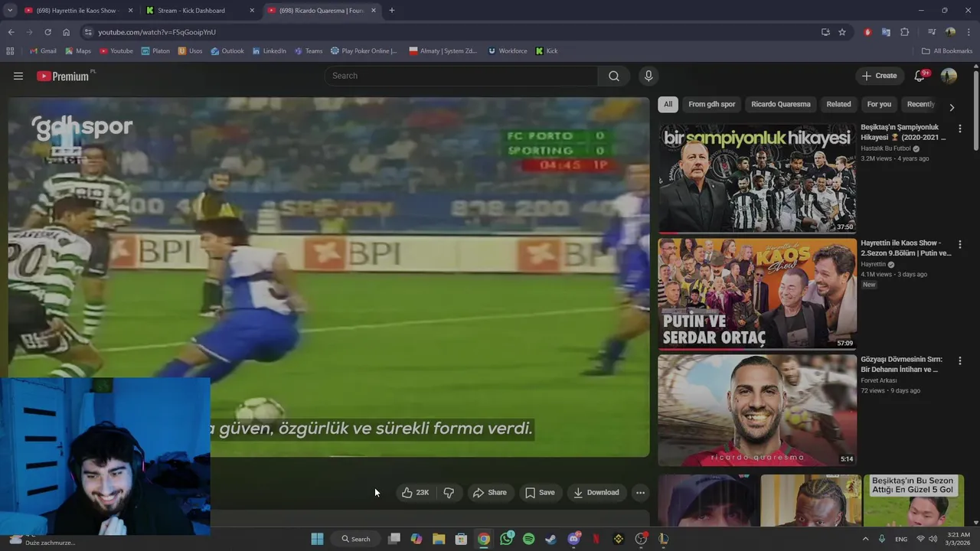Image resolution: width=980 pixels, height=551 pixels.
Task: Open the Gmail bookmark
Action: [x=43, y=51]
